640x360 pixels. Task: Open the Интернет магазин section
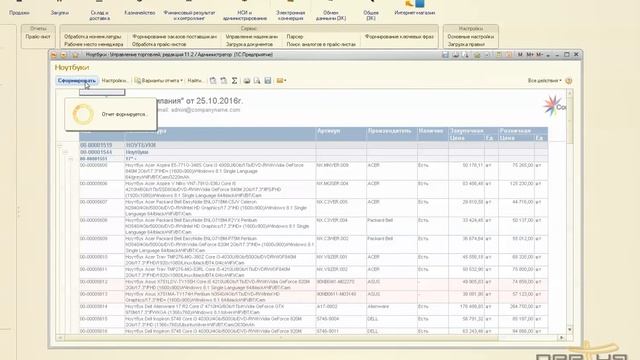coord(415,13)
